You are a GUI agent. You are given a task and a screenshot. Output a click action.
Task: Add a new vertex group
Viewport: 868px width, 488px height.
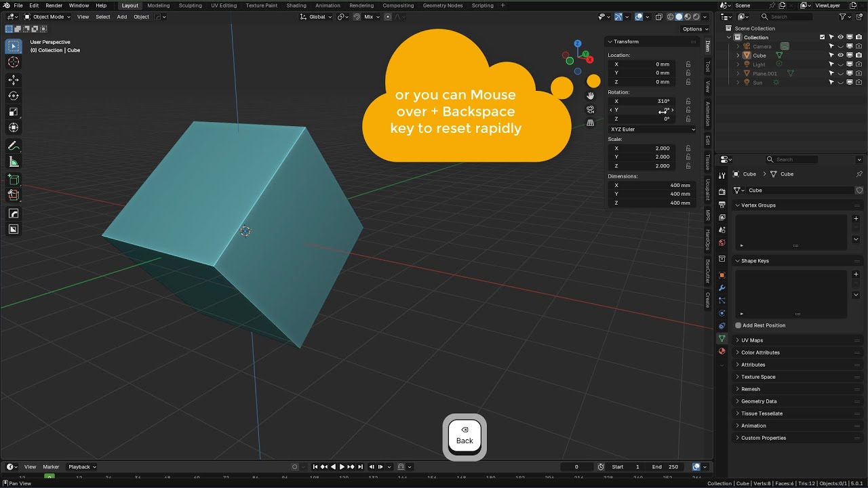[856, 219]
